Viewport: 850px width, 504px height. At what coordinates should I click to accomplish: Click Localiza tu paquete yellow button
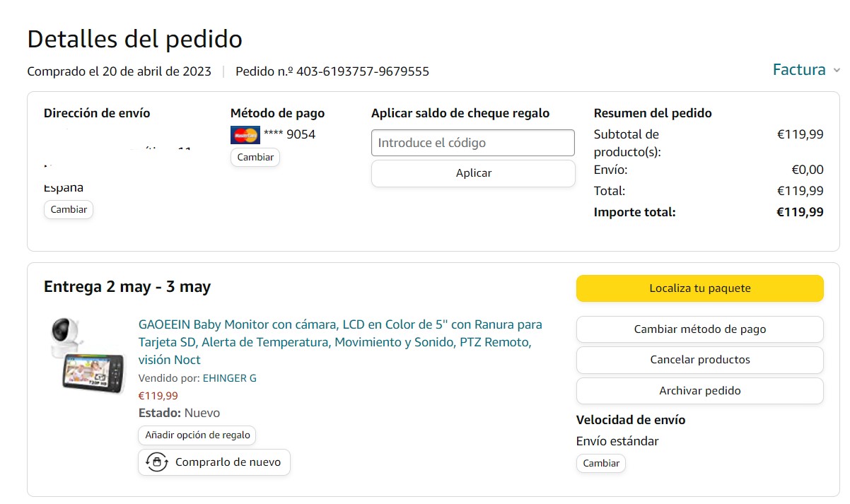699,288
